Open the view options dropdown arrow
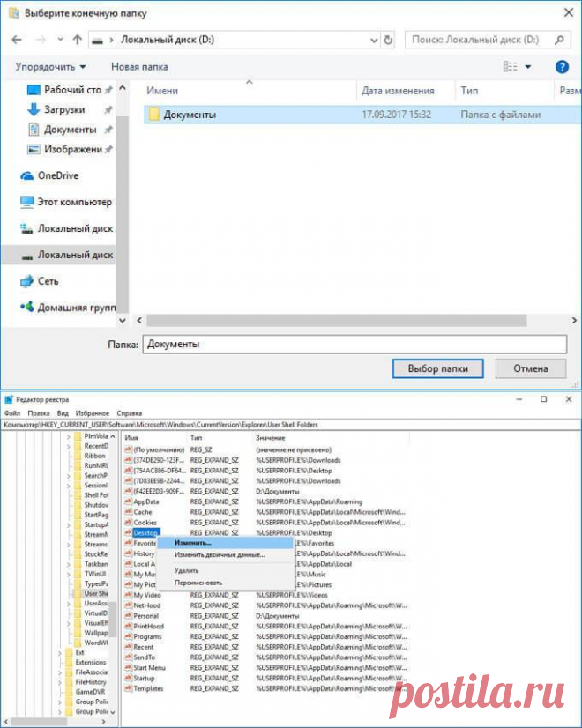582x728 pixels. [x=528, y=67]
